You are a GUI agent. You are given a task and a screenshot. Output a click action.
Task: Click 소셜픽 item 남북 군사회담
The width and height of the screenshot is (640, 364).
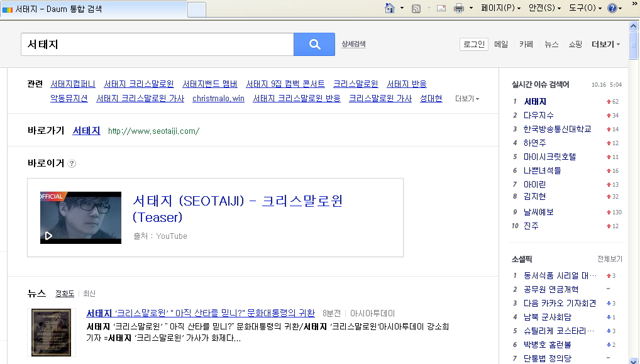click(x=548, y=317)
